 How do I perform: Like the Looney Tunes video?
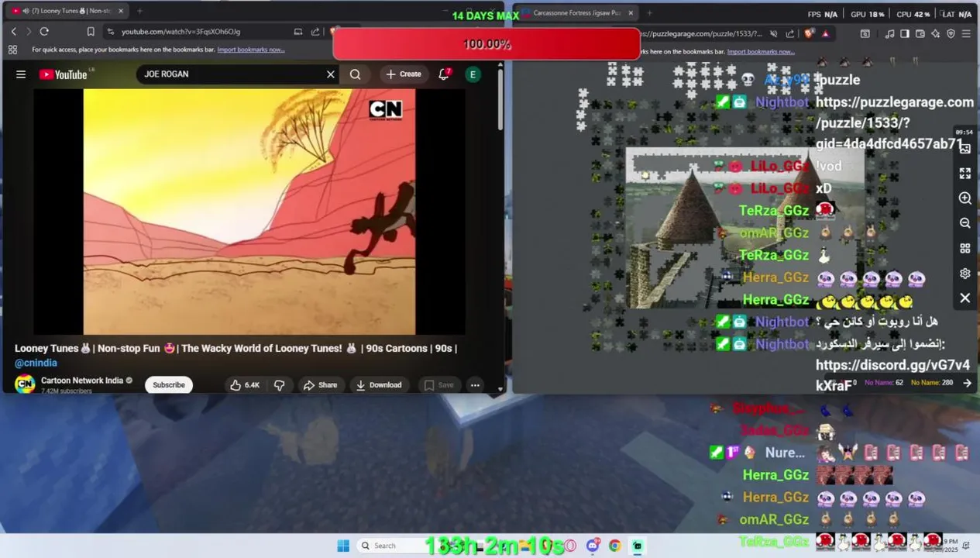point(245,385)
